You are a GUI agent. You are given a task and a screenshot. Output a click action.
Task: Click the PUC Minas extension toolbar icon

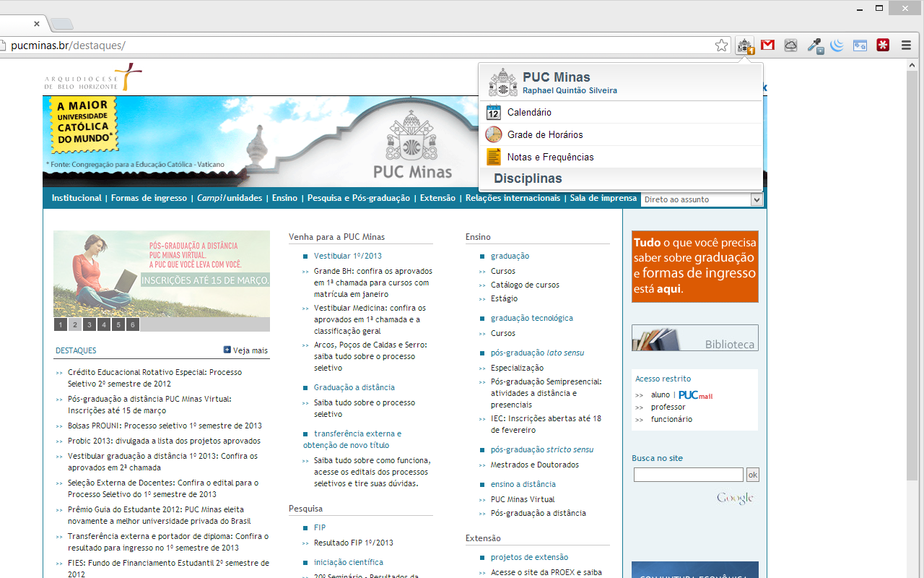tap(745, 46)
